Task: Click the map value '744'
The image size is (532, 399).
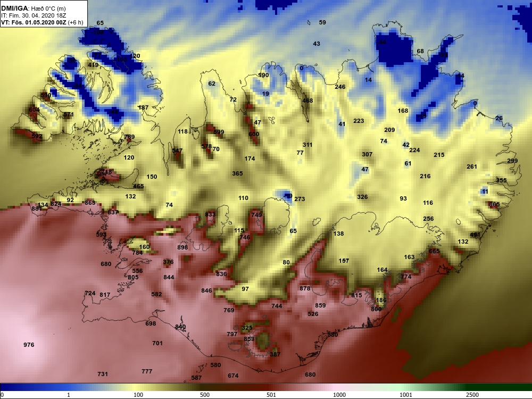Action: (x=277, y=306)
